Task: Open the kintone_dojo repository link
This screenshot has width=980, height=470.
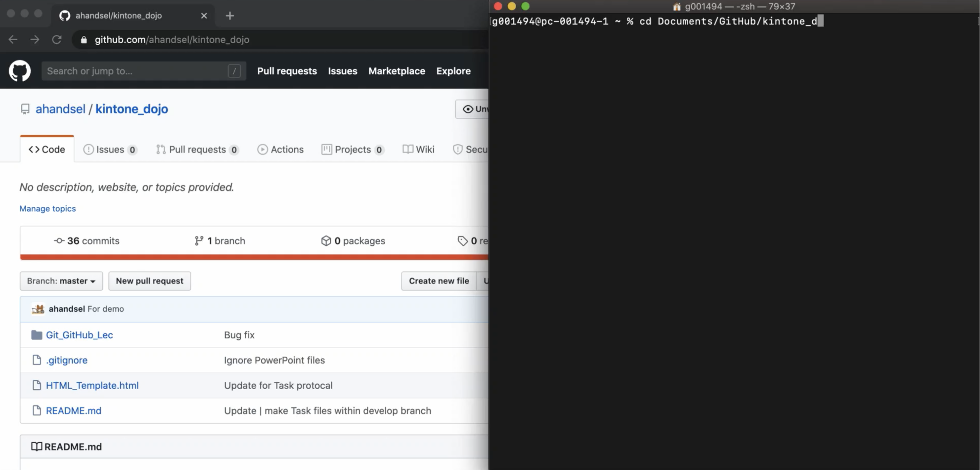Action: coord(132,109)
